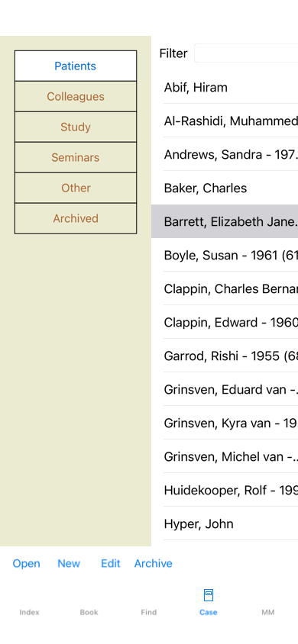Switch to the MM tab
Image resolution: width=298 pixels, height=644 pixels.
point(268,612)
